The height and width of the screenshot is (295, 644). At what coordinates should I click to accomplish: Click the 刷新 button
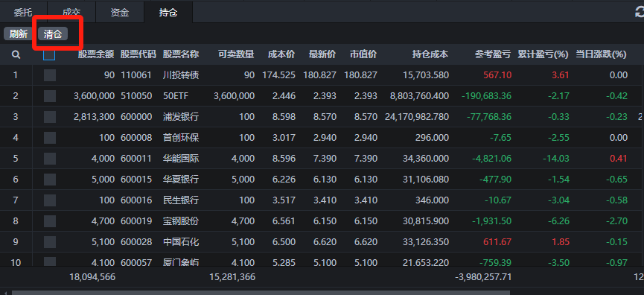pyautogui.click(x=19, y=34)
